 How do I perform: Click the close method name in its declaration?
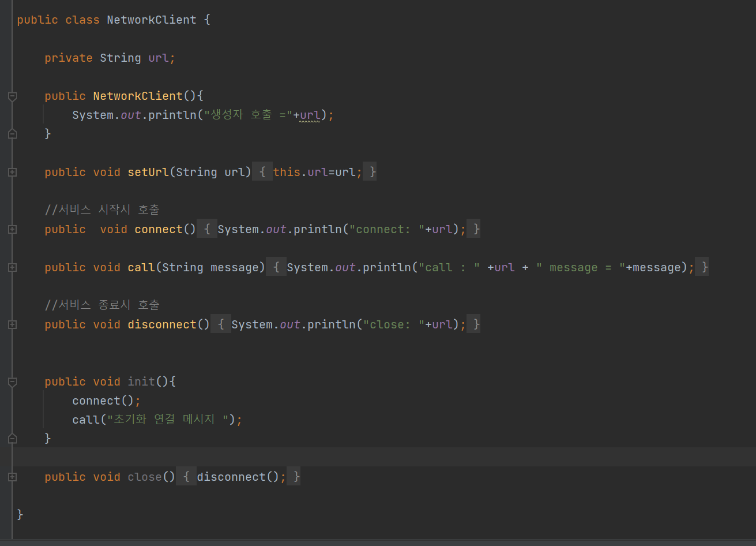tap(145, 477)
